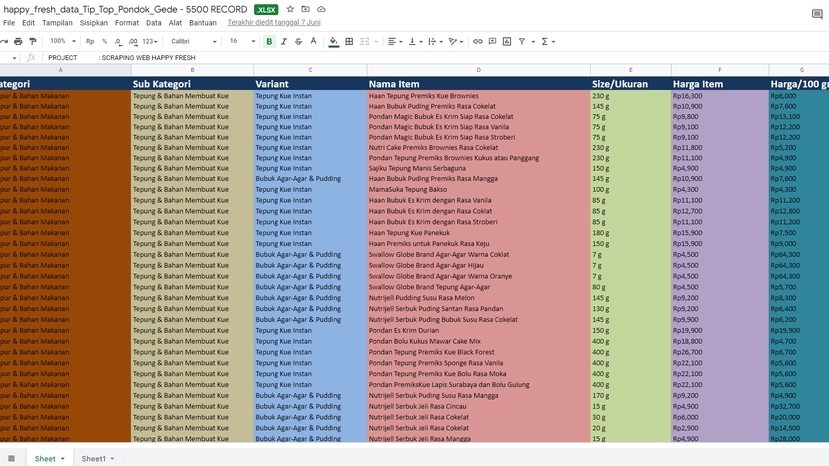
Task: Select cell 'Pondan Es Krim Durian'
Action: (x=478, y=331)
